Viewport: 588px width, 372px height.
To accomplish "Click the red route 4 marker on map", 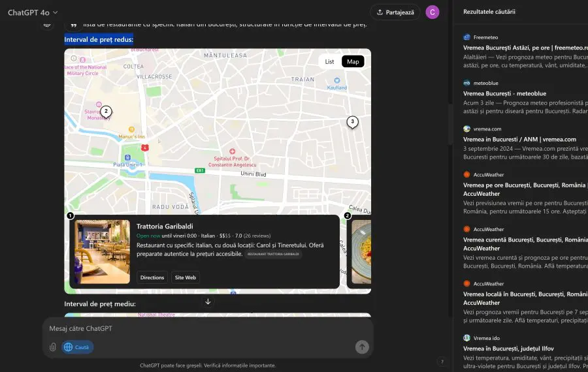I will pos(145,147).
